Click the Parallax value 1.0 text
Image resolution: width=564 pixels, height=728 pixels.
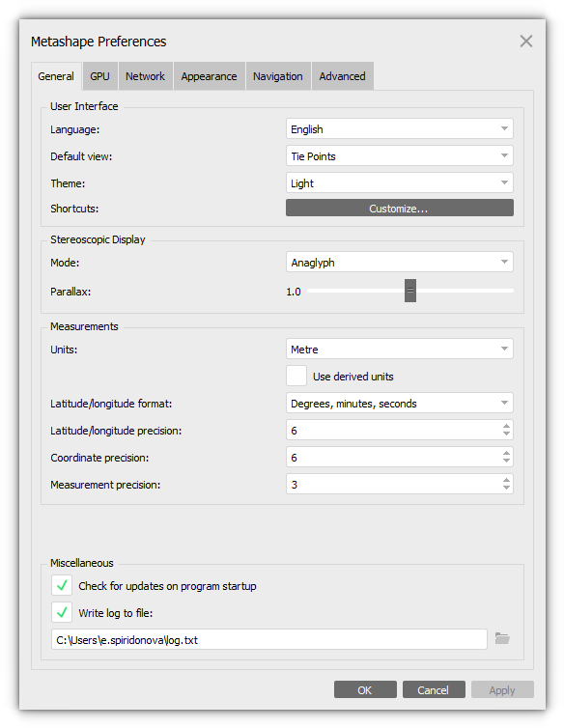[294, 292]
